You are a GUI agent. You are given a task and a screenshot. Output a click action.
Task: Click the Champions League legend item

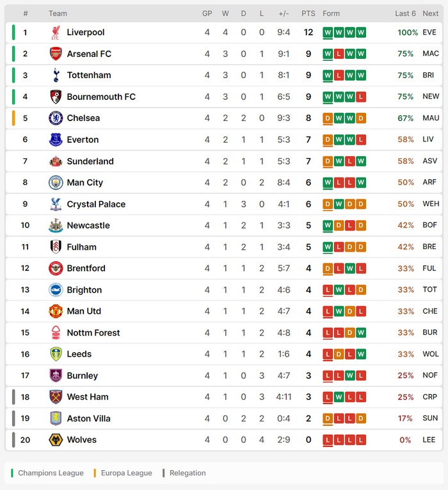click(x=51, y=473)
